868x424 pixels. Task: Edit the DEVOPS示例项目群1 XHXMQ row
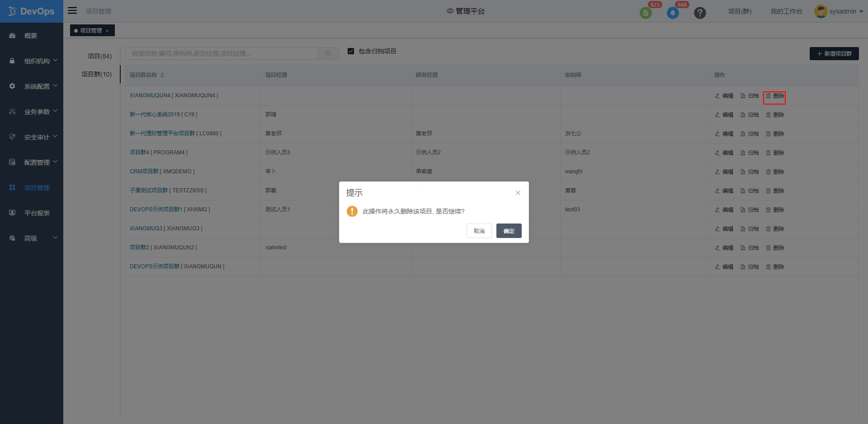click(724, 210)
